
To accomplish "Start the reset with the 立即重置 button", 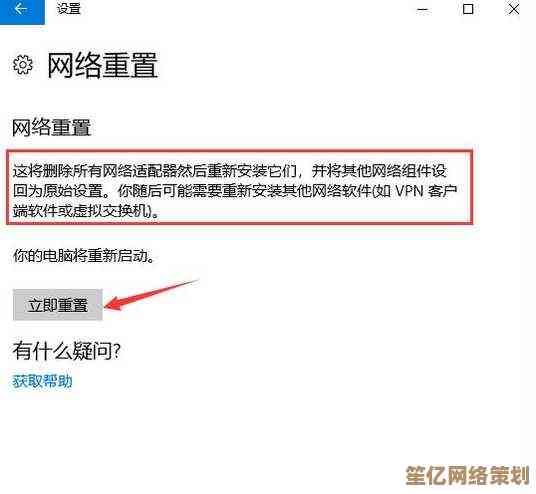I will point(57,305).
